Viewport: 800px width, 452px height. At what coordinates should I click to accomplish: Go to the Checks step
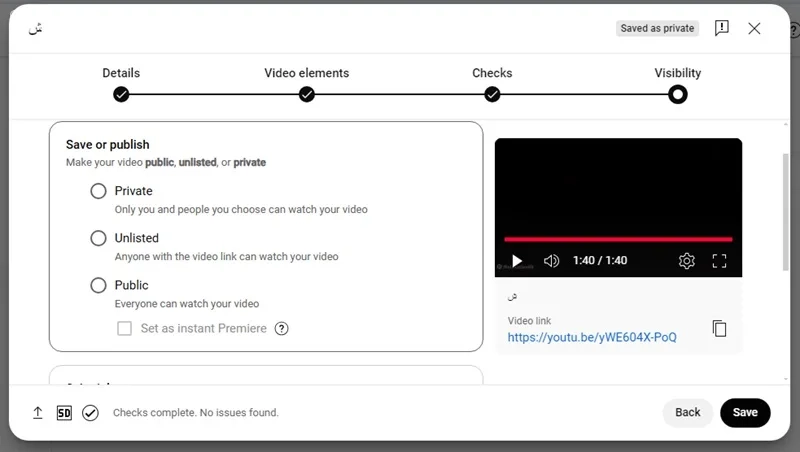[492, 94]
